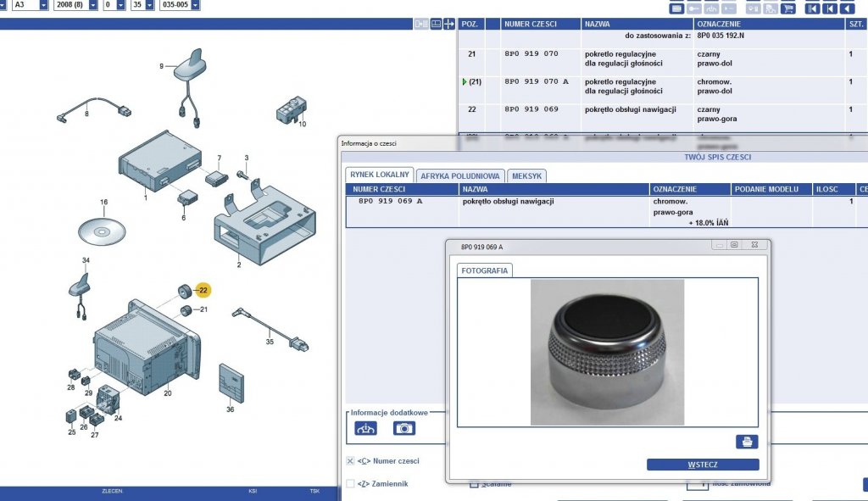Click the arrows pan icon above the diagram
This screenshot has width=868, height=501.
pyautogui.click(x=449, y=24)
